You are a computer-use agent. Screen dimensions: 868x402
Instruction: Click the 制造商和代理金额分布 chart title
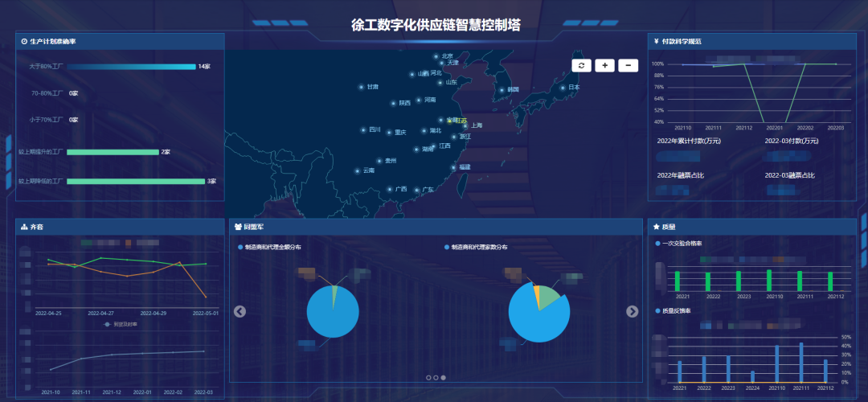[x=273, y=247]
